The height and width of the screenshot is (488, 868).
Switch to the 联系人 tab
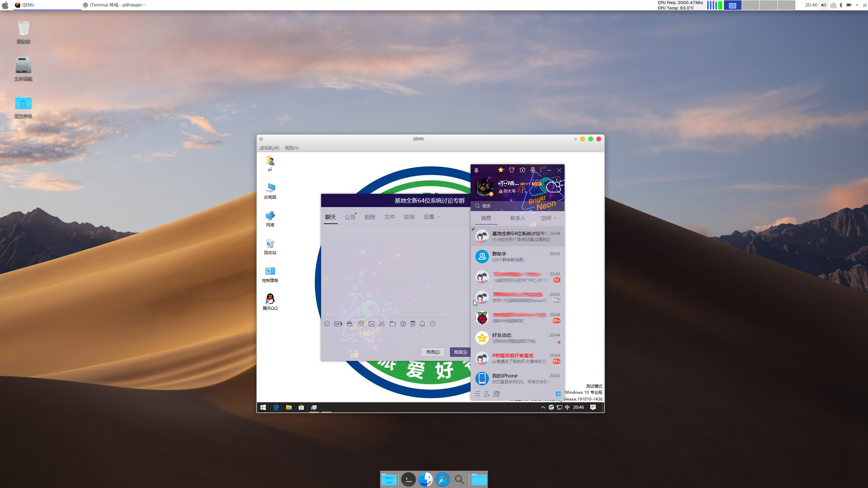point(517,218)
